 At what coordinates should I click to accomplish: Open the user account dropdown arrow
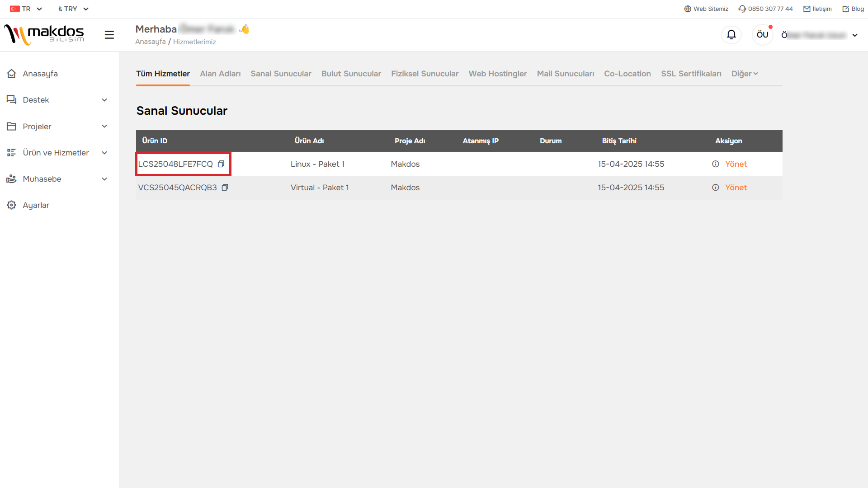coord(855,35)
